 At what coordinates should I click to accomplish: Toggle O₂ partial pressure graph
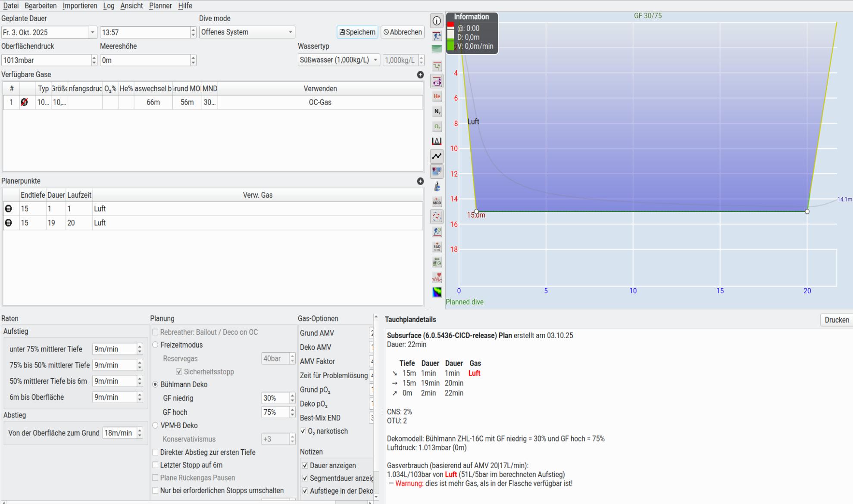pyautogui.click(x=437, y=127)
